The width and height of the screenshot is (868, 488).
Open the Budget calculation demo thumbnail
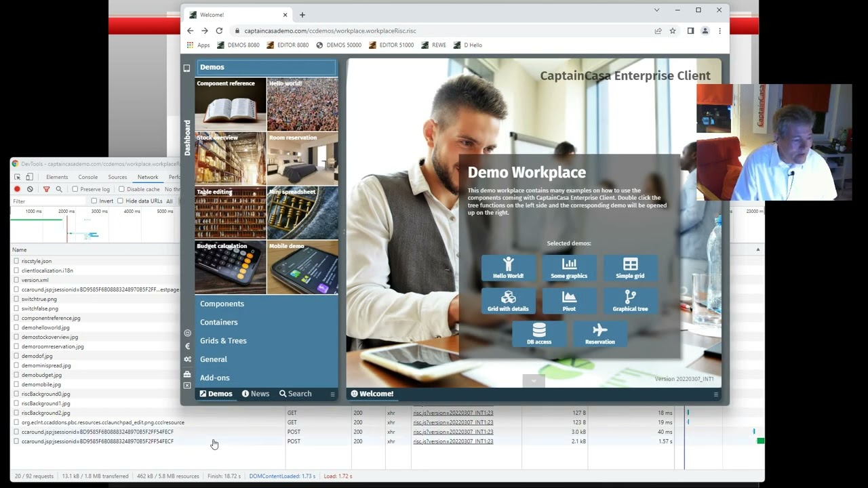(231, 267)
